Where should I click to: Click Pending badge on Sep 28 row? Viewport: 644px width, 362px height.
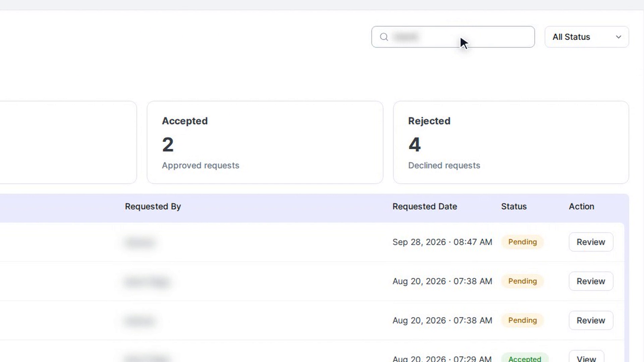point(522,242)
